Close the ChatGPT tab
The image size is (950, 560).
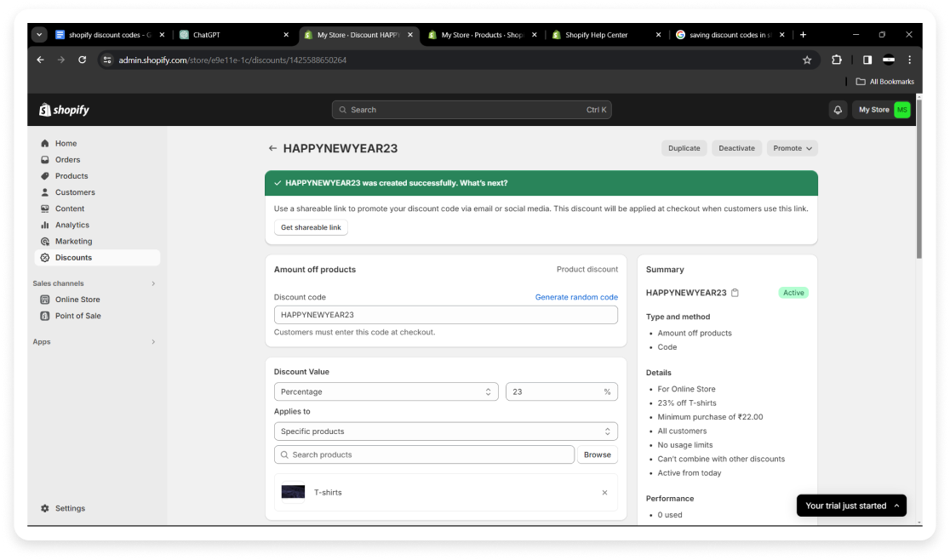286,35
